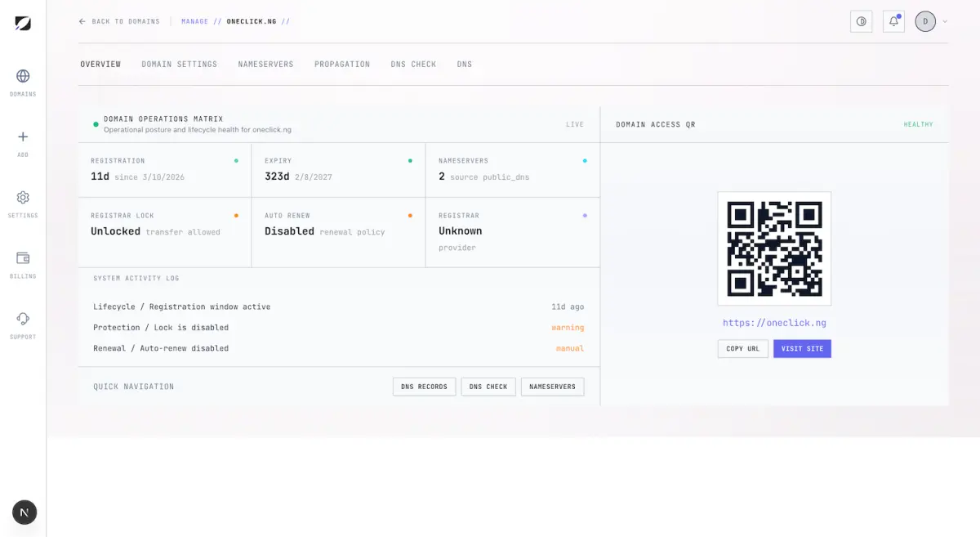Open the Billing wallet icon

click(x=23, y=258)
